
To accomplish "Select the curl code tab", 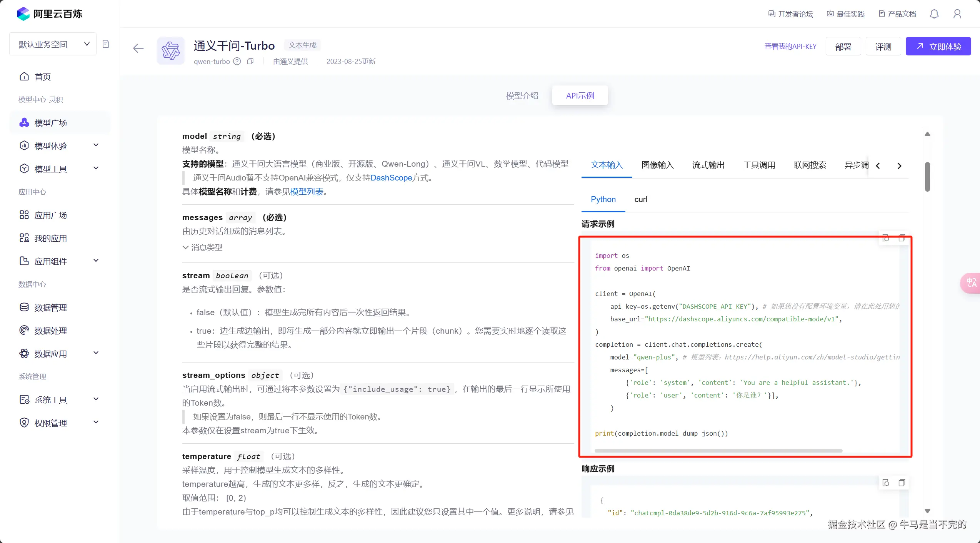I will tap(641, 199).
